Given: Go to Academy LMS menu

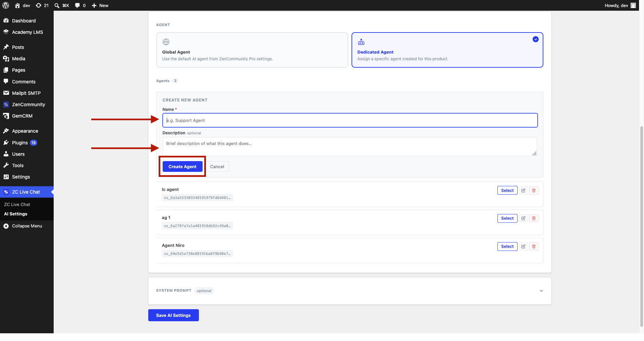Looking at the screenshot, I should [27, 32].
